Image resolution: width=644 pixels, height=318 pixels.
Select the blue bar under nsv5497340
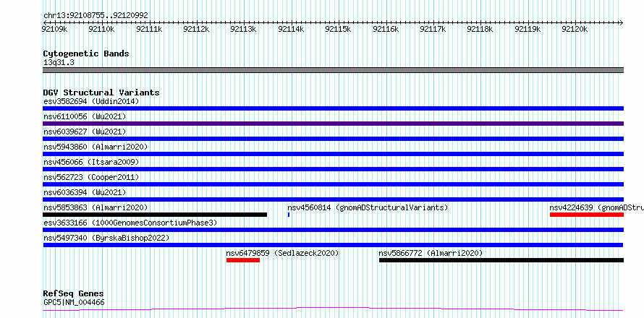point(333,245)
